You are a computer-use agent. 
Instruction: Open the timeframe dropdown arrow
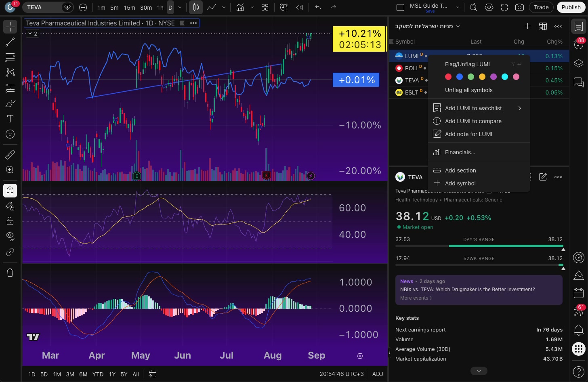point(180,7)
